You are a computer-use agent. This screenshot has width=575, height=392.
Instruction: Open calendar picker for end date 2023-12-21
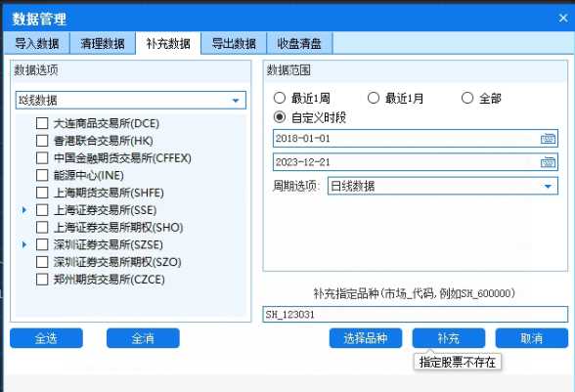click(x=548, y=162)
